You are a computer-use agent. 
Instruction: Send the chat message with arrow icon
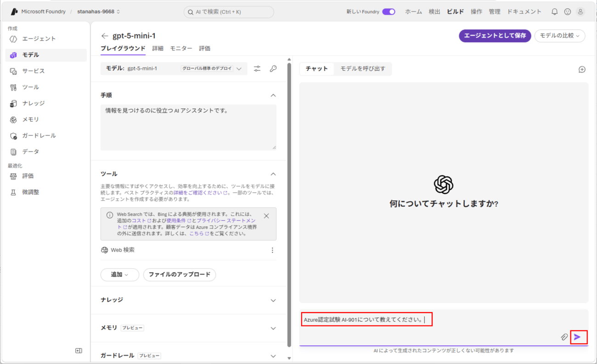(x=578, y=337)
